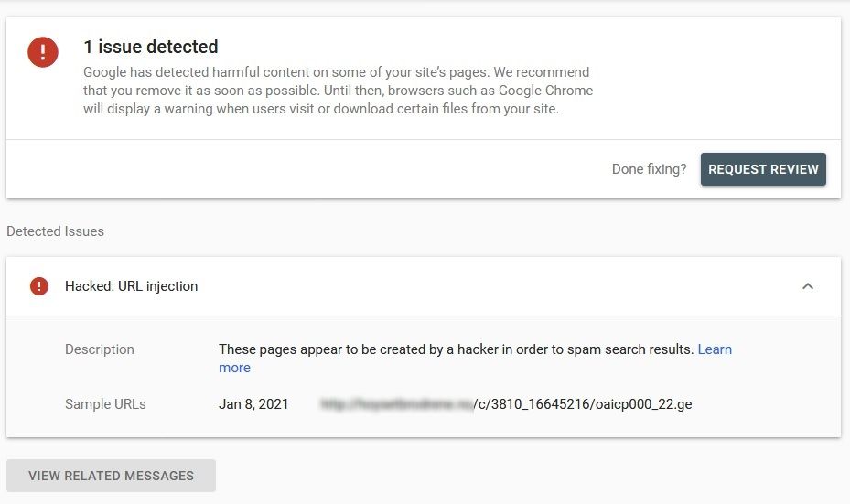Click the large red alert icon beside the issue heading
850x504 pixels.
click(43, 52)
